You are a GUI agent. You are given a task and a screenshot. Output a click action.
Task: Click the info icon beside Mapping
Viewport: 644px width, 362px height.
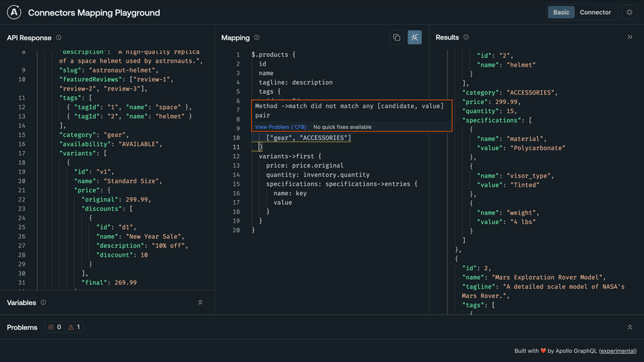[x=257, y=38]
